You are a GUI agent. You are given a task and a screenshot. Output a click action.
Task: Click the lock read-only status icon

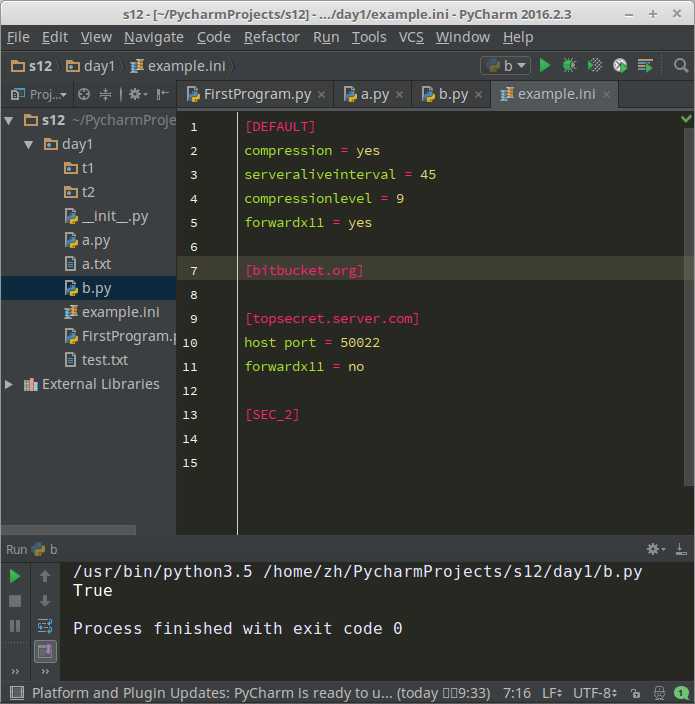click(635, 693)
